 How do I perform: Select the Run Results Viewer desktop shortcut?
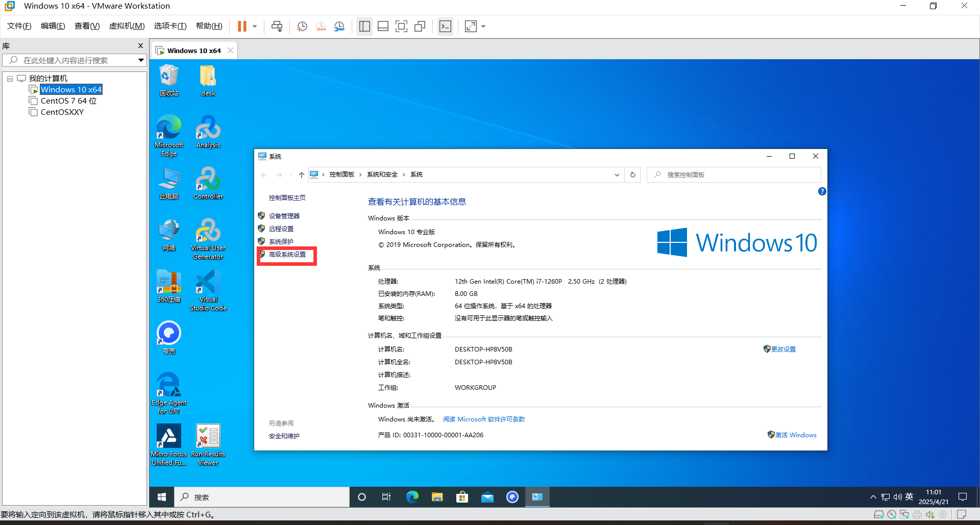pos(208,444)
